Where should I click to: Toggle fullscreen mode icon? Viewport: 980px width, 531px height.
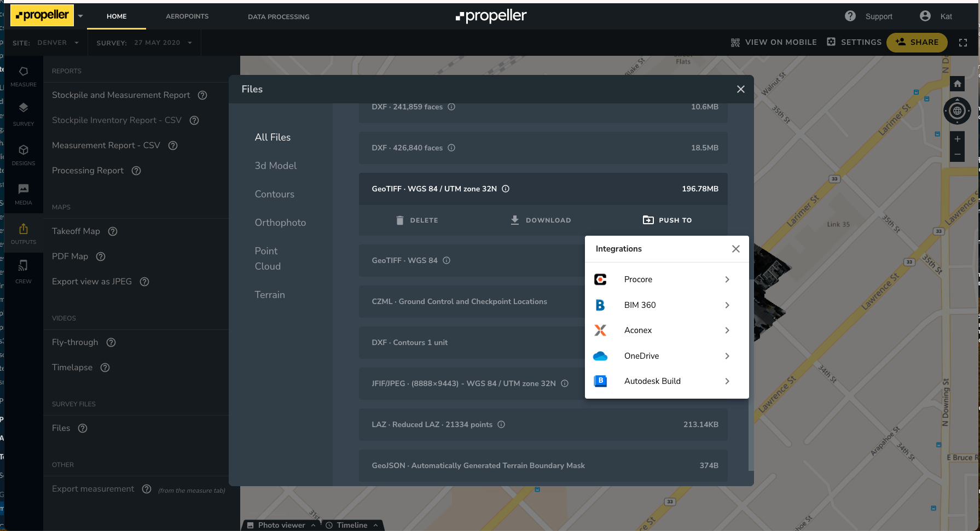[963, 43]
